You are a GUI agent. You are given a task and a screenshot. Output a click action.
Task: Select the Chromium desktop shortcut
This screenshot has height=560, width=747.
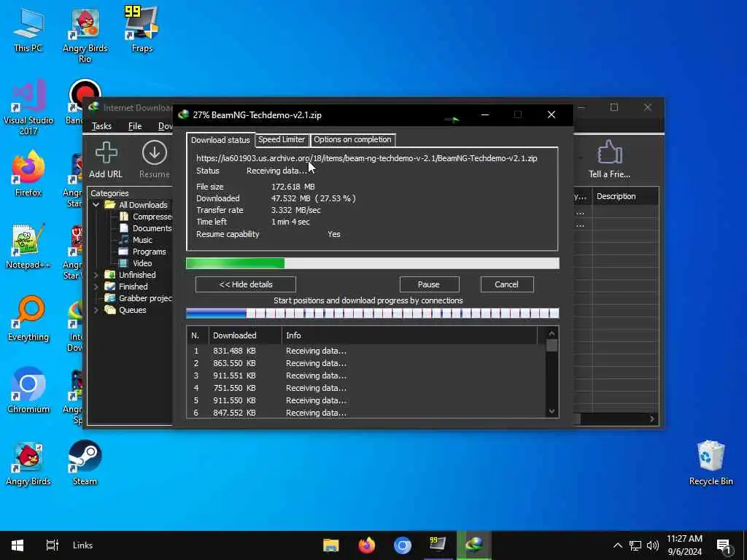pos(28,392)
